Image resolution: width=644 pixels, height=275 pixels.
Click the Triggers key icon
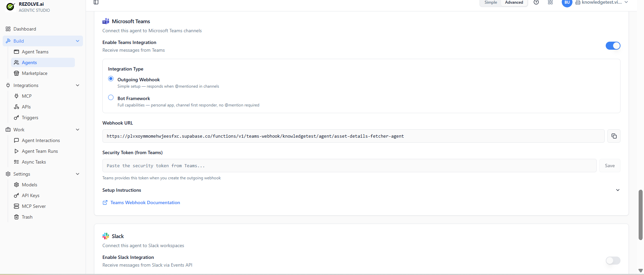(x=16, y=118)
